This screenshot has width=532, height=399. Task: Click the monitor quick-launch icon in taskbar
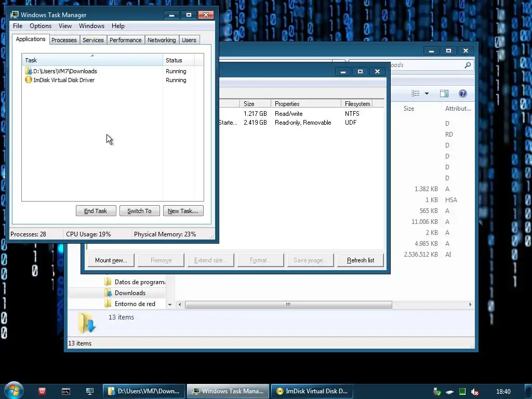(89, 392)
